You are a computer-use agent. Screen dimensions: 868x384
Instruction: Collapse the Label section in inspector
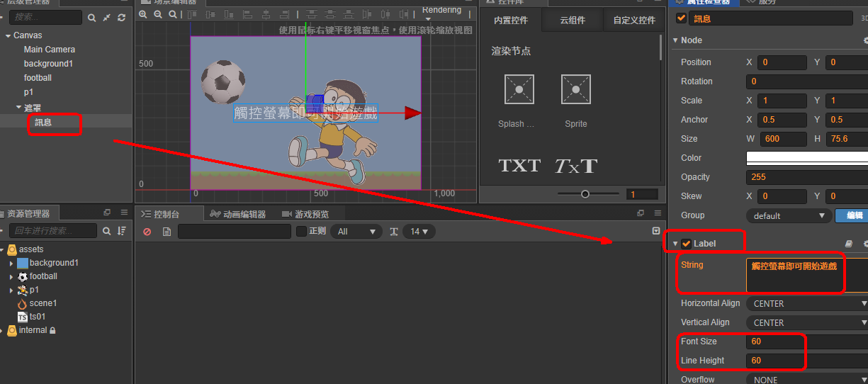pos(675,244)
